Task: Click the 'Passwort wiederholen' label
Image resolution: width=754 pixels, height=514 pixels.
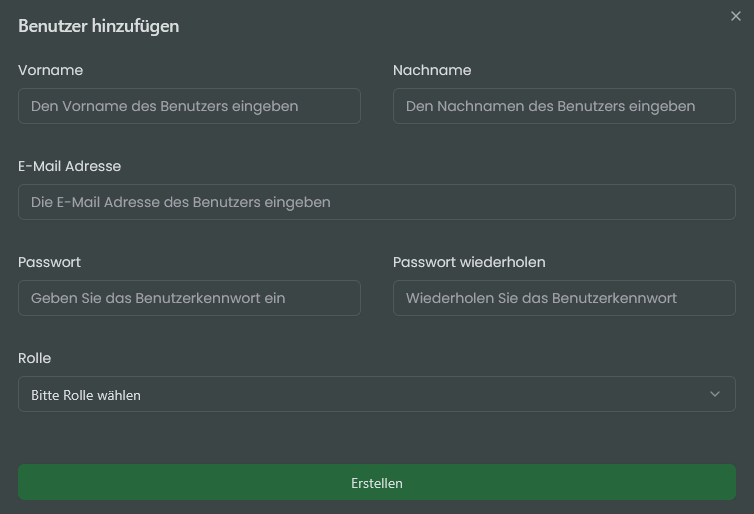Action: (x=469, y=262)
